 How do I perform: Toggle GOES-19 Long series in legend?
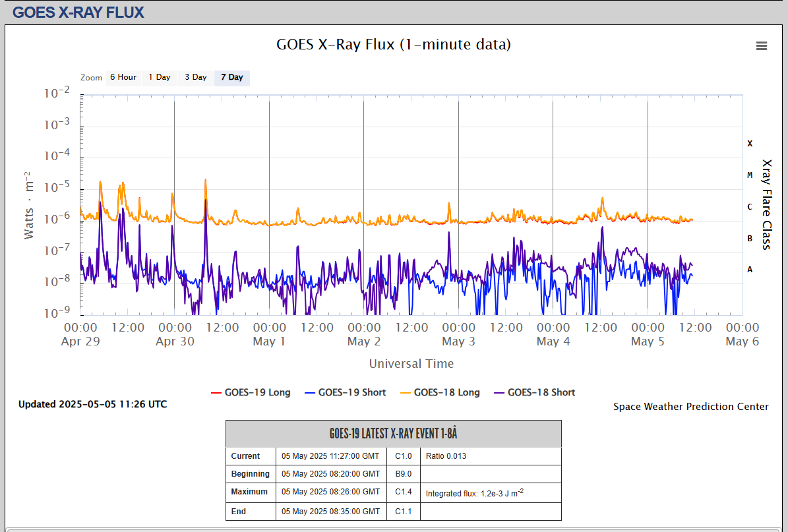[251, 392]
